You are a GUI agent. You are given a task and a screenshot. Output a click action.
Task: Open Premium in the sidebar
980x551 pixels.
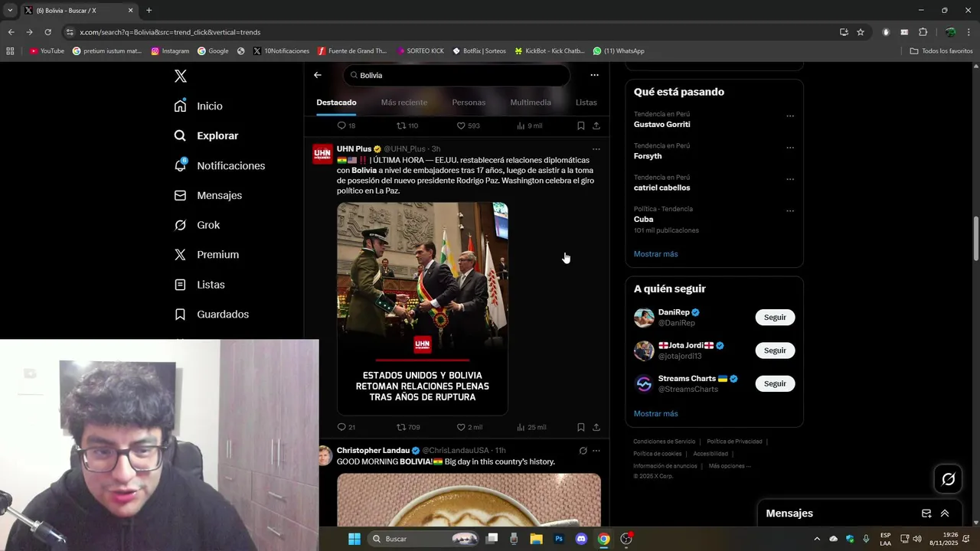[x=207, y=254]
